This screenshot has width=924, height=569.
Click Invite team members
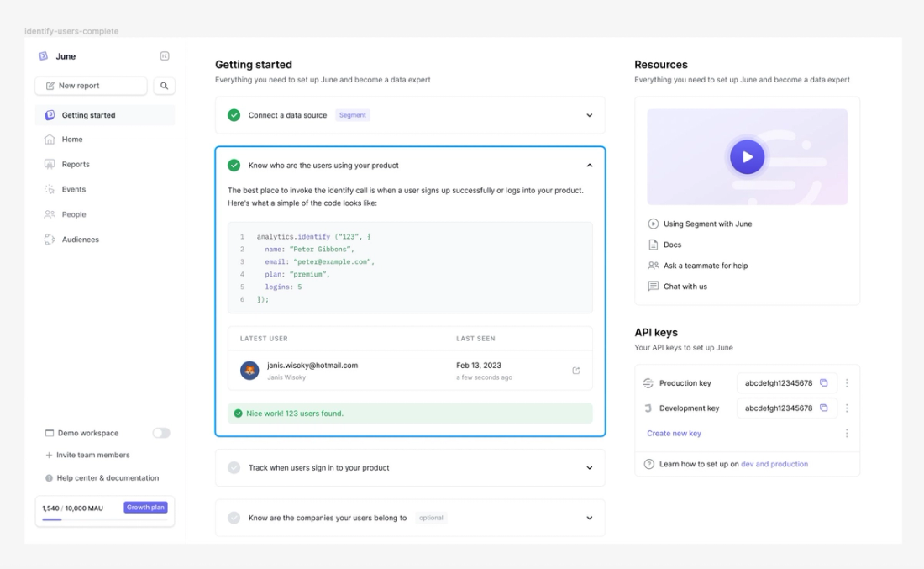[88, 456]
